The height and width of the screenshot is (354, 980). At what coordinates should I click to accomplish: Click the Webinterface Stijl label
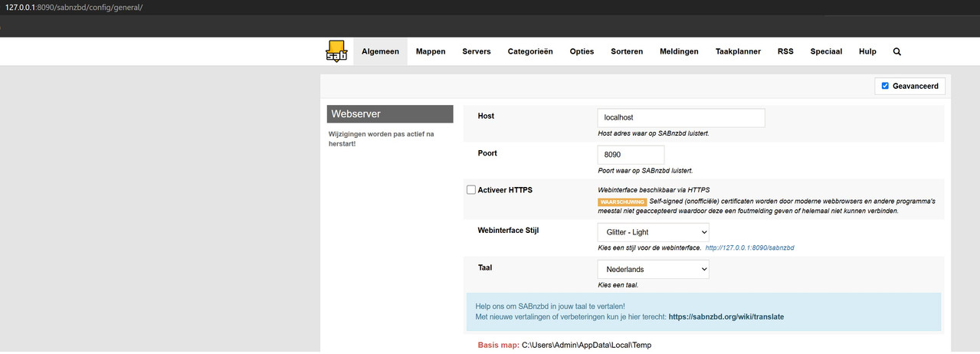508,230
